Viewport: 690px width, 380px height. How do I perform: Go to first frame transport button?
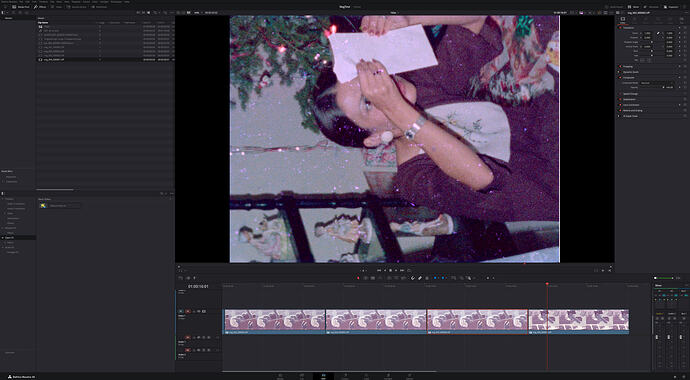[379, 270]
